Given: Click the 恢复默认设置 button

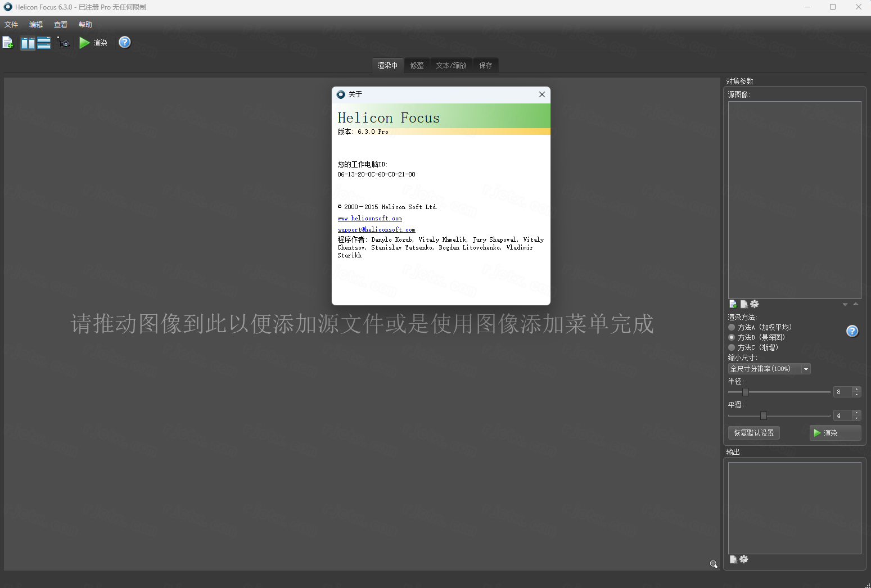Looking at the screenshot, I should pos(753,433).
